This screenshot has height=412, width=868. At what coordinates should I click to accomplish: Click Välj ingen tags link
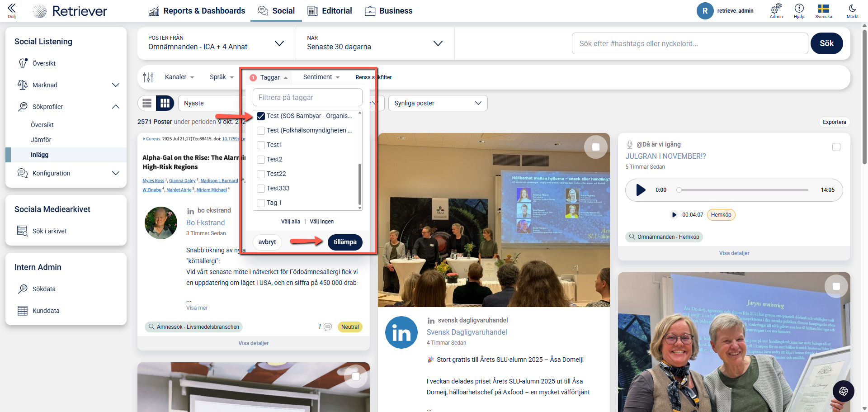(x=322, y=222)
